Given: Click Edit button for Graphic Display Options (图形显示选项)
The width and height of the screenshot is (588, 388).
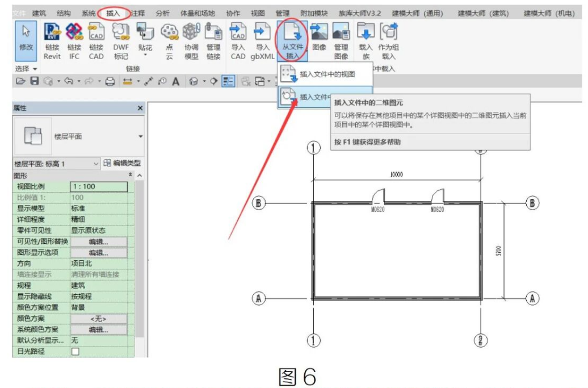Looking at the screenshot, I should (99, 253).
